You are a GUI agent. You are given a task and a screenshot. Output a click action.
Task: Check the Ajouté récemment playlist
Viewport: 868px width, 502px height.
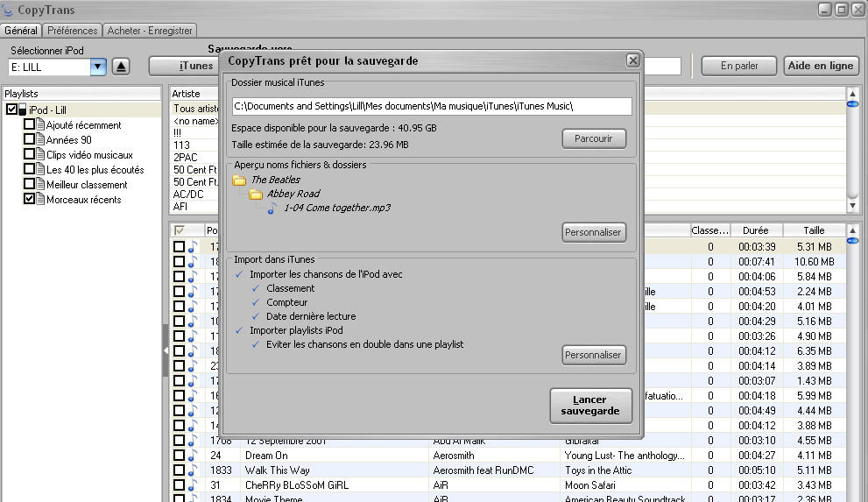click(x=29, y=124)
